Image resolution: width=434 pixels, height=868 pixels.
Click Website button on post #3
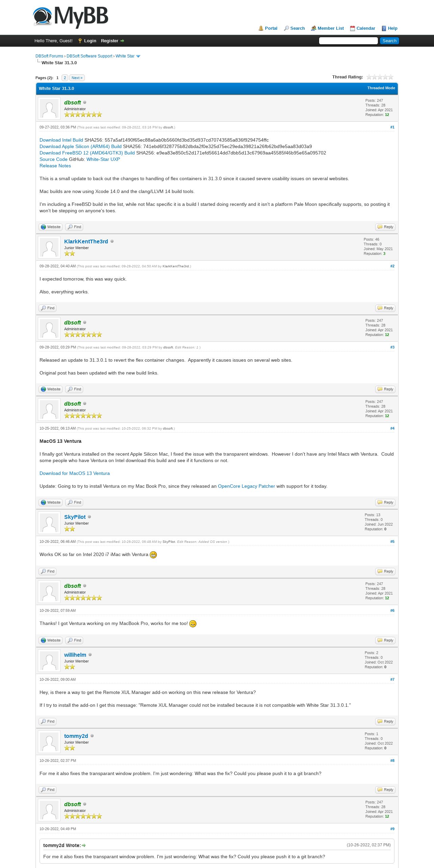click(x=51, y=389)
